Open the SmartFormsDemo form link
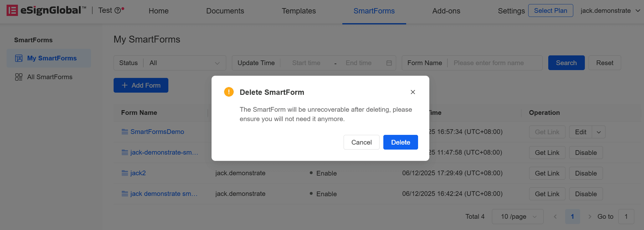The image size is (644, 230). pyautogui.click(x=157, y=132)
